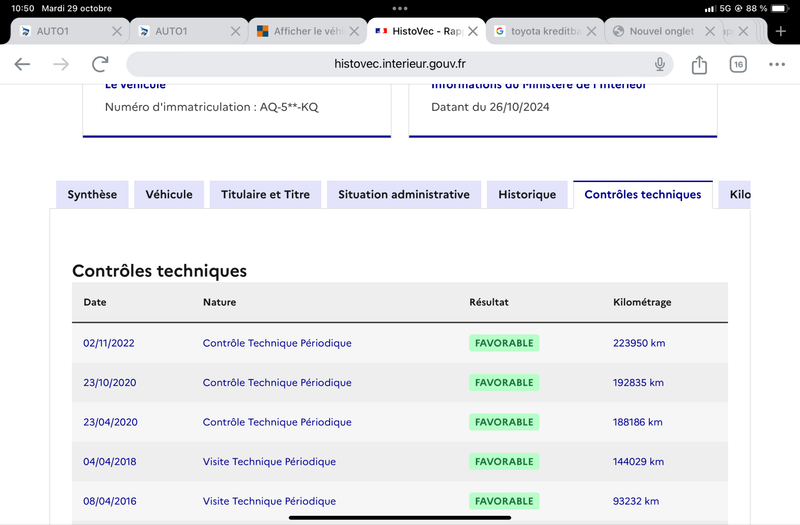
Task: Open the three-dot browser menu
Action: pyautogui.click(x=777, y=64)
